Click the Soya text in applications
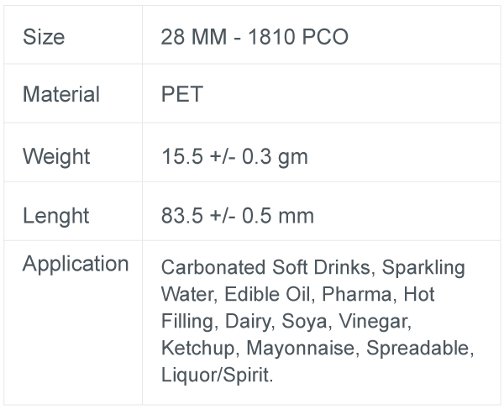The width and height of the screenshot is (504, 420). 304,321
